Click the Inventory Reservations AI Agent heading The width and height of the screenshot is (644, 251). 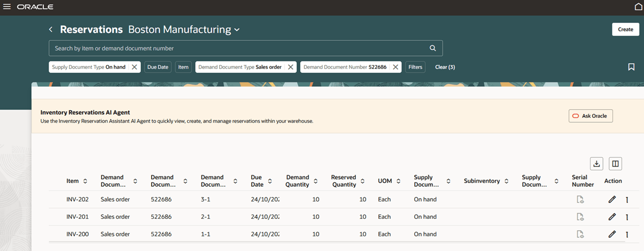(86, 112)
